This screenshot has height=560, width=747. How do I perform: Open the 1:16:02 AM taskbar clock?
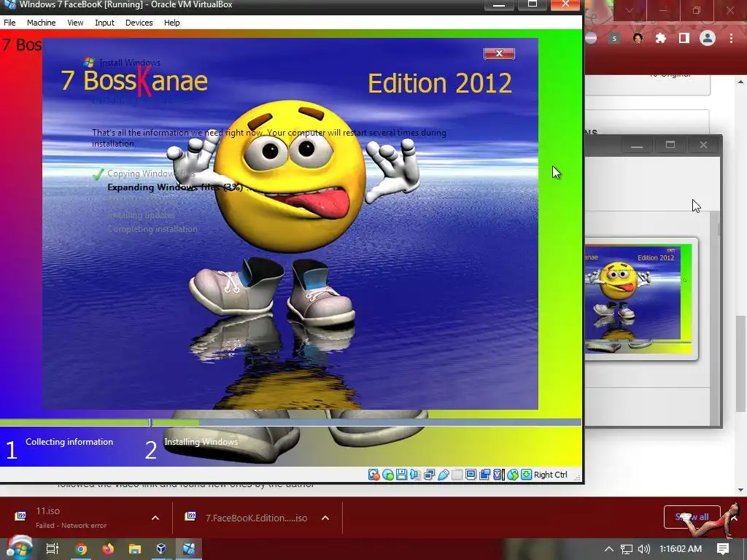tap(681, 549)
